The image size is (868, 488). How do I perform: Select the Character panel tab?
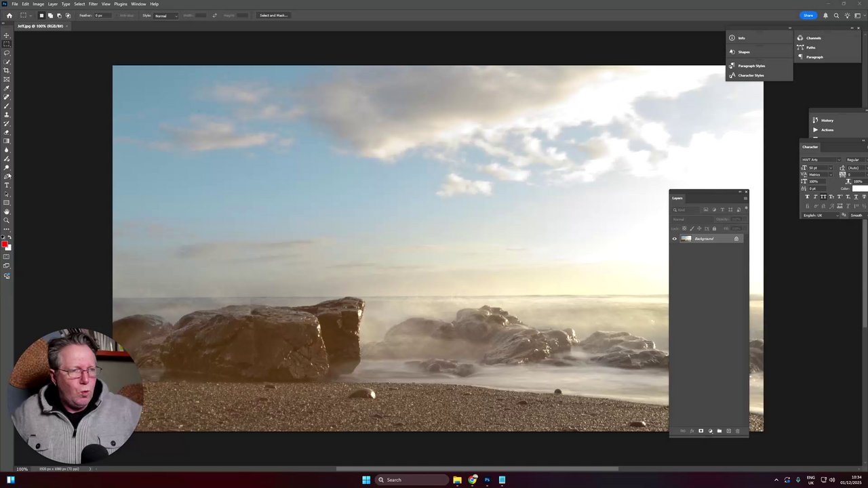point(810,147)
